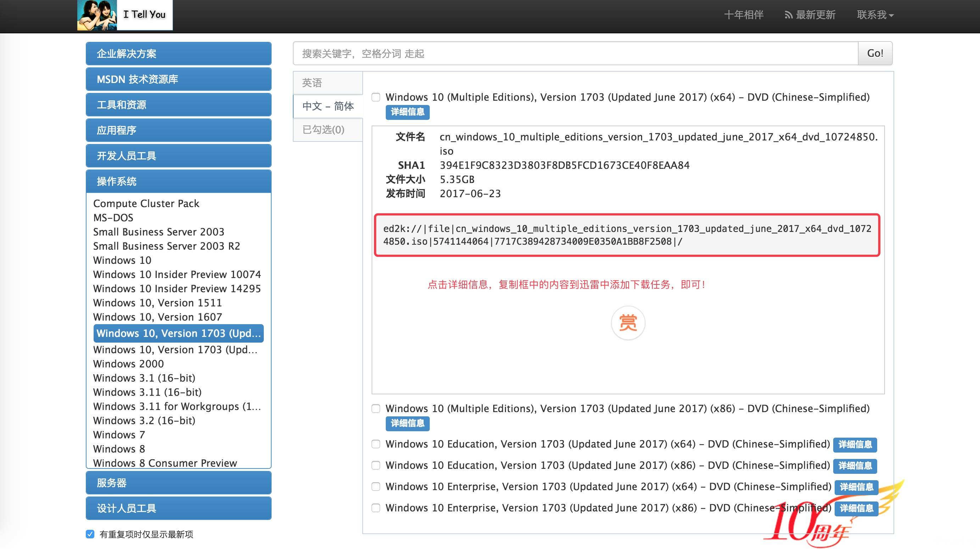
Task: Open the 联系我 dropdown menu
Action: click(x=875, y=15)
